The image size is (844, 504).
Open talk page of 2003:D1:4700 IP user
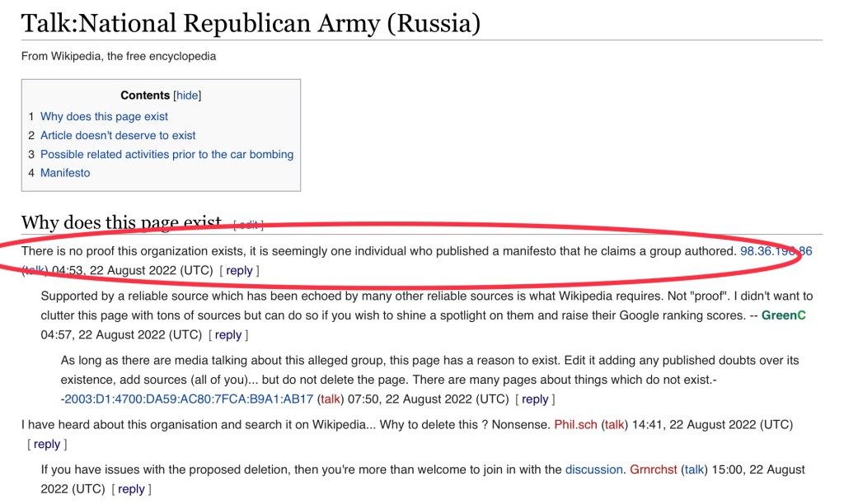(x=330, y=399)
